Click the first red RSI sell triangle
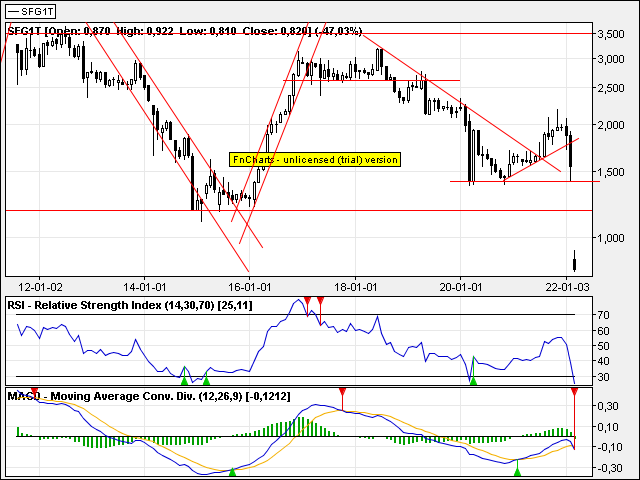 click(x=307, y=301)
